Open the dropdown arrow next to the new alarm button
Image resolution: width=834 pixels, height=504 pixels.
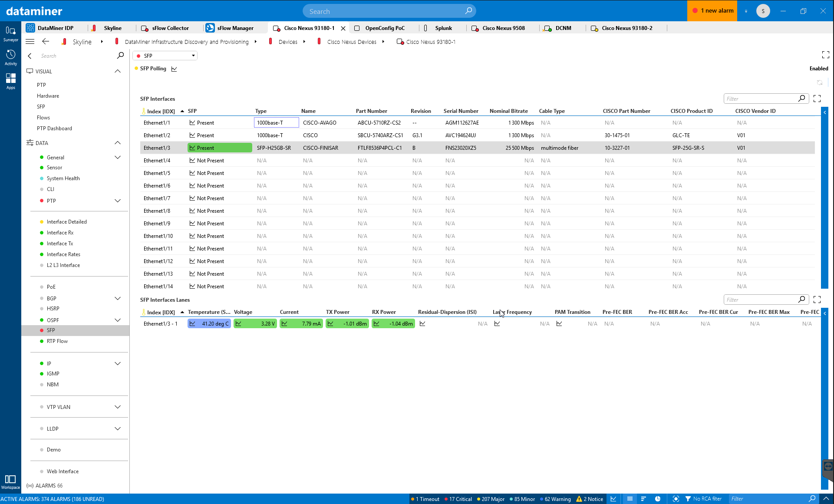(746, 11)
